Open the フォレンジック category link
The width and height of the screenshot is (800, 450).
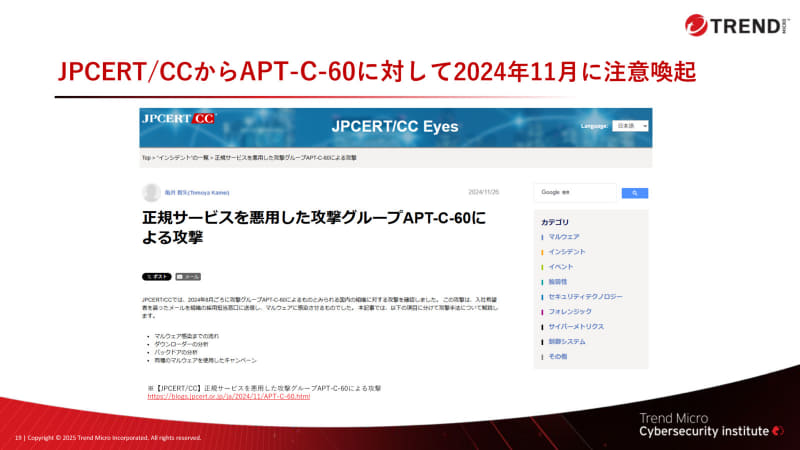point(570,311)
